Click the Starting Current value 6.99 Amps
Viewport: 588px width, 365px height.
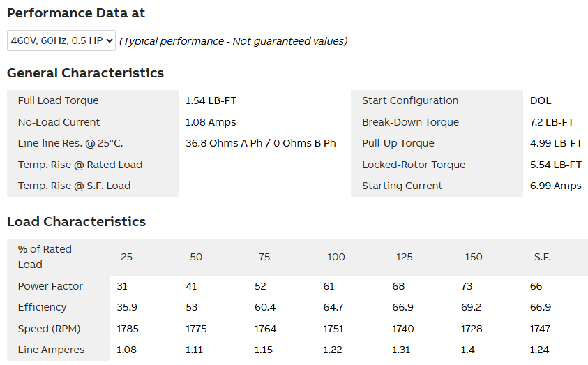555,186
